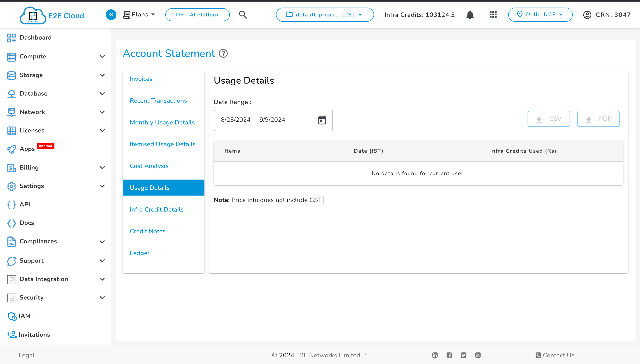Viewport: 640px width, 364px height.
Task: Click the Dashboard icon in sidebar
Action: point(11,37)
